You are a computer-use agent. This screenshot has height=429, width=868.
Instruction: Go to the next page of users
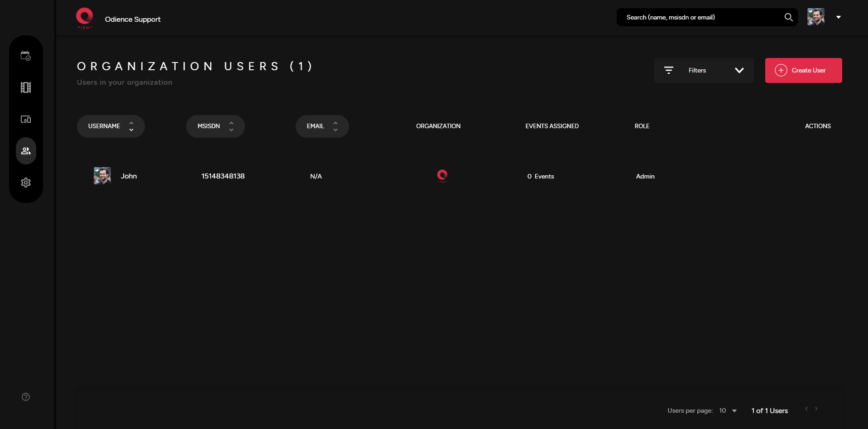pyautogui.click(x=816, y=409)
